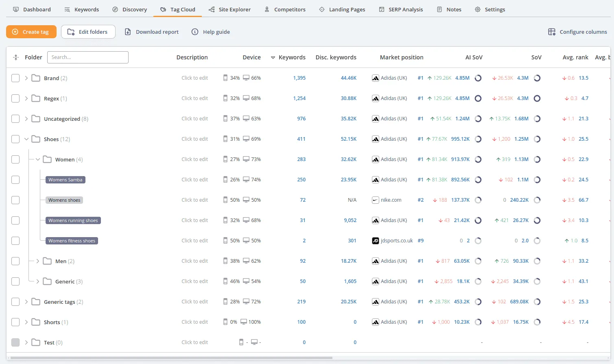This screenshot has width=614, height=364.
Task: Open the Notes tab
Action: pos(449,9)
